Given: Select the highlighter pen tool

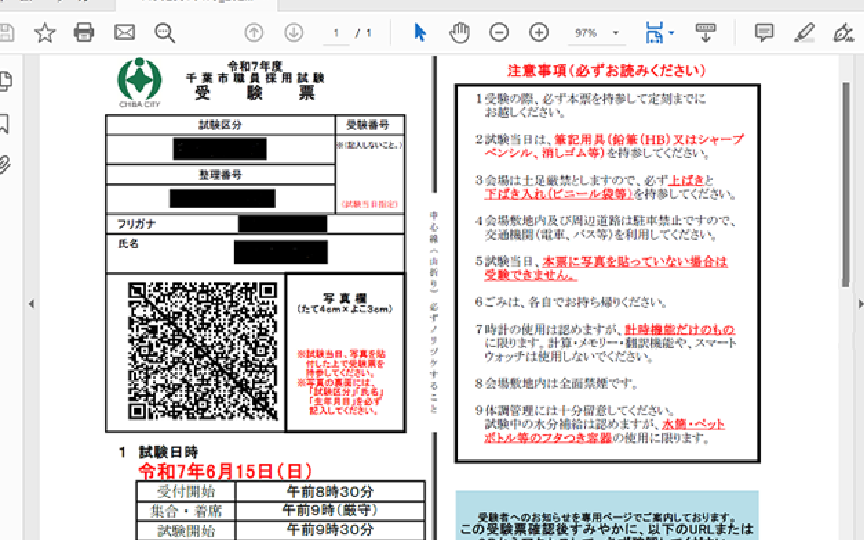Looking at the screenshot, I should [x=803, y=33].
